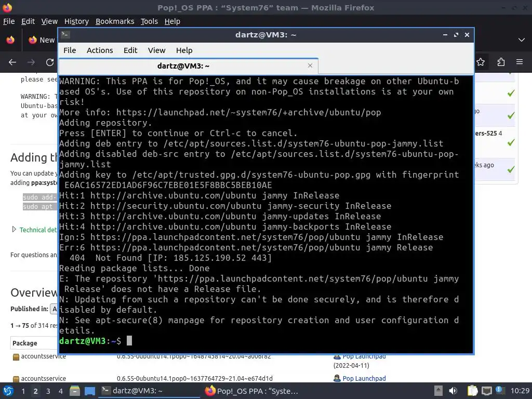
Task: Open terminal File menu
Action: pos(70,50)
